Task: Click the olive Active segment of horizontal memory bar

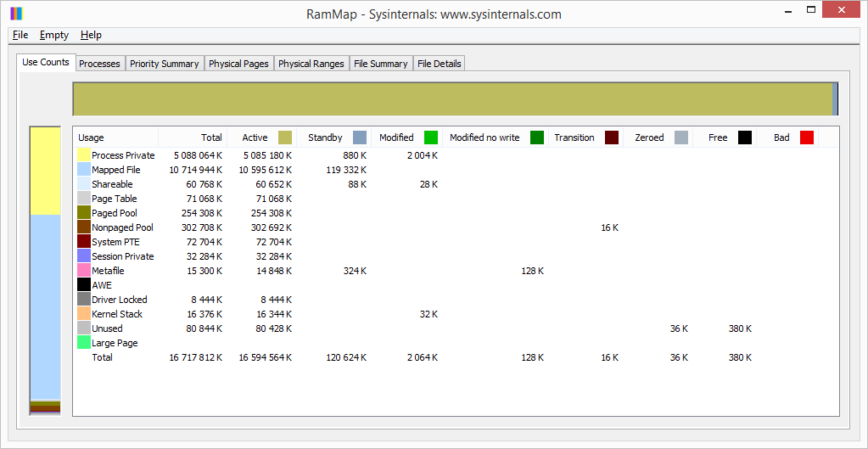Action: 453,99
